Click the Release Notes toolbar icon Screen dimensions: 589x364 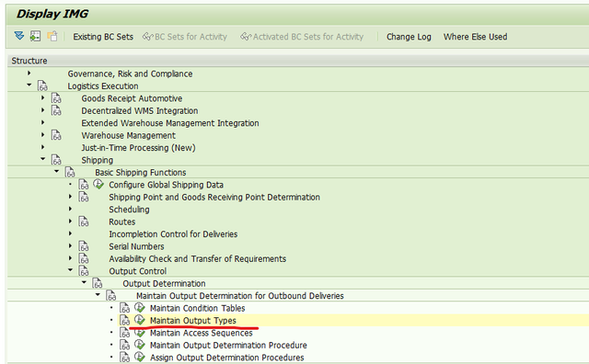tap(52, 36)
